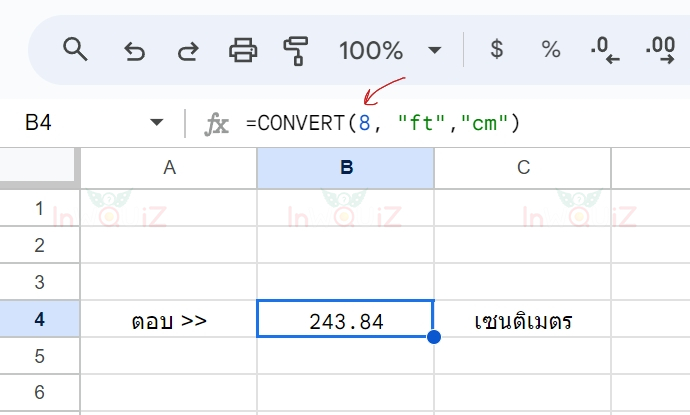Click the fx function icon
The width and height of the screenshot is (690, 415).
click(x=217, y=124)
